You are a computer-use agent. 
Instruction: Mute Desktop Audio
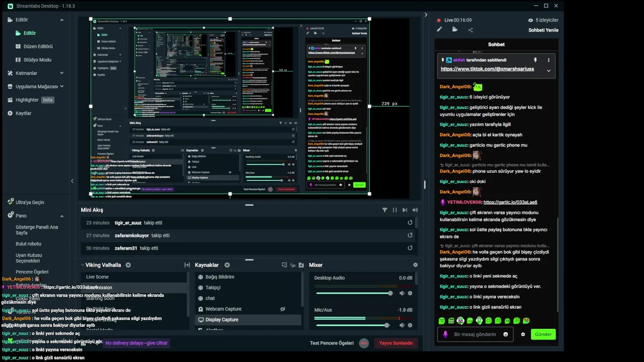point(401,293)
